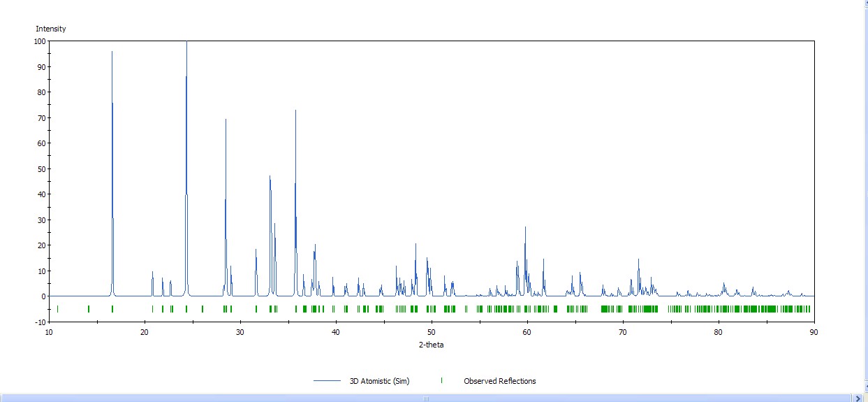Click the peak near 48 degrees 2-theta
This screenshot has width=868, height=402.
click(x=415, y=245)
